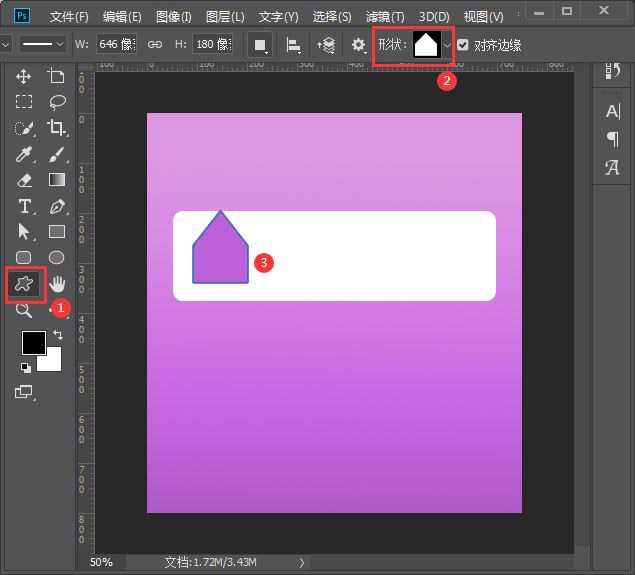
Task: Click the path alignment button
Action: [294, 45]
